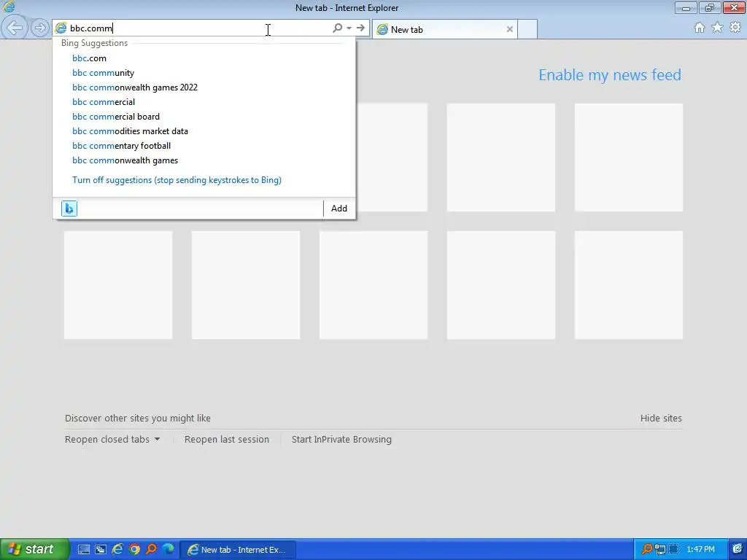The image size is (747, 560).
Task: Click the second quick launch window icon
Action: pos(101,550)
